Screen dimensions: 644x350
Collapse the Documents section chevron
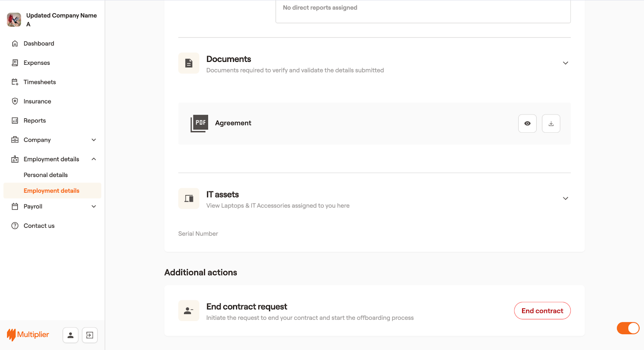click(565, 63)
